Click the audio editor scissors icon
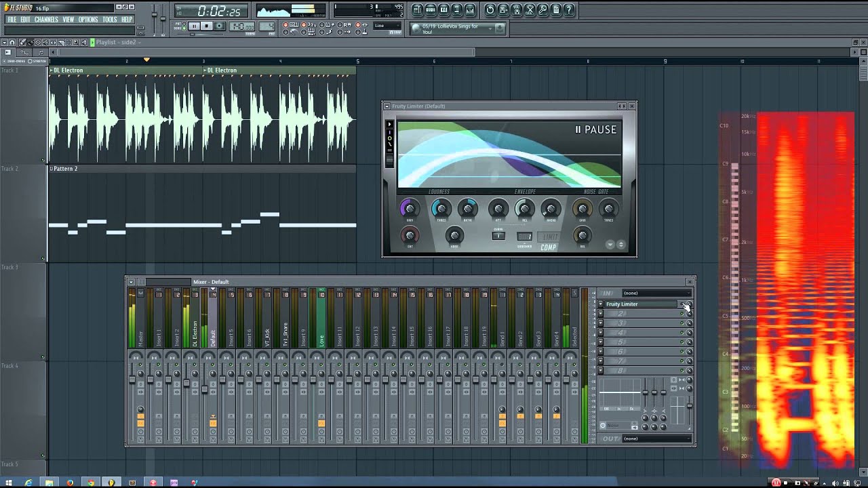The width and height of the screenshot is (868, 488). point(530,9)
